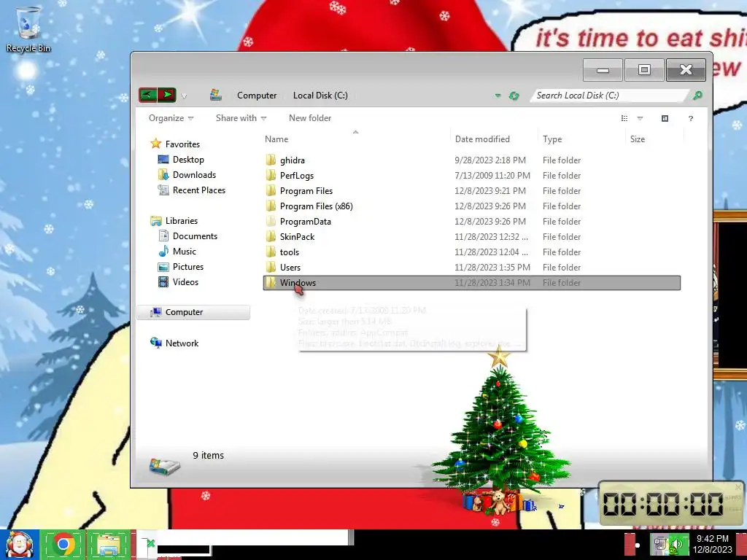747x560 pixels.
Task: Select Computer in the navigation pane
Action: [193, 312]
